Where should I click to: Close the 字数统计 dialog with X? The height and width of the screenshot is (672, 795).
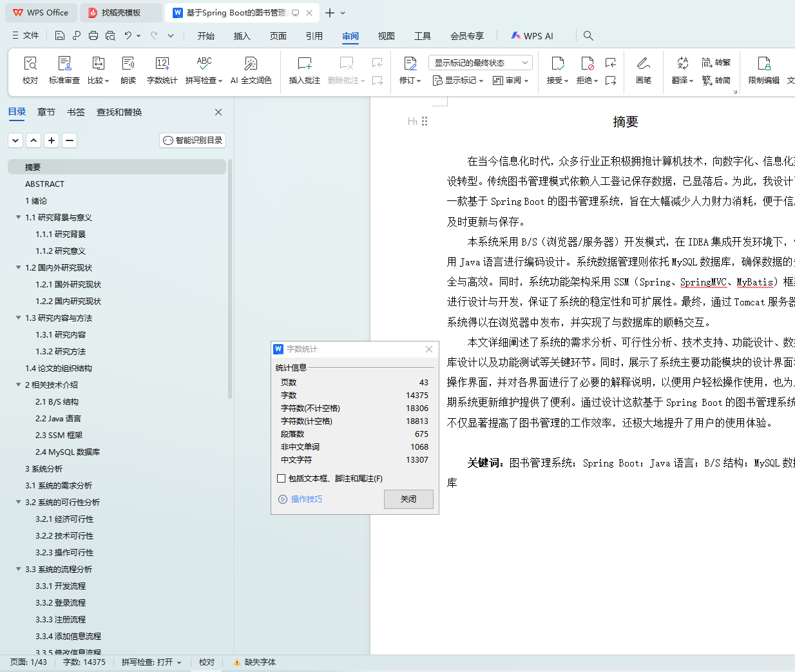(x=429, y=349)
